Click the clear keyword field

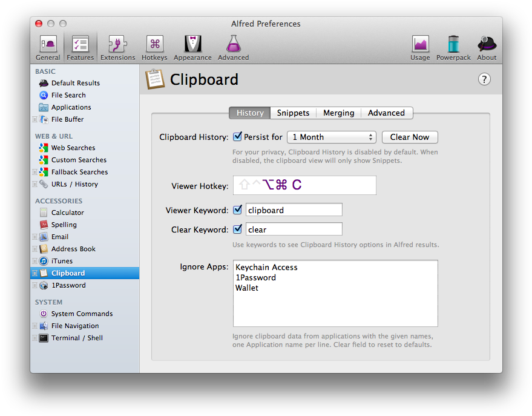click(x=294, y=229)
